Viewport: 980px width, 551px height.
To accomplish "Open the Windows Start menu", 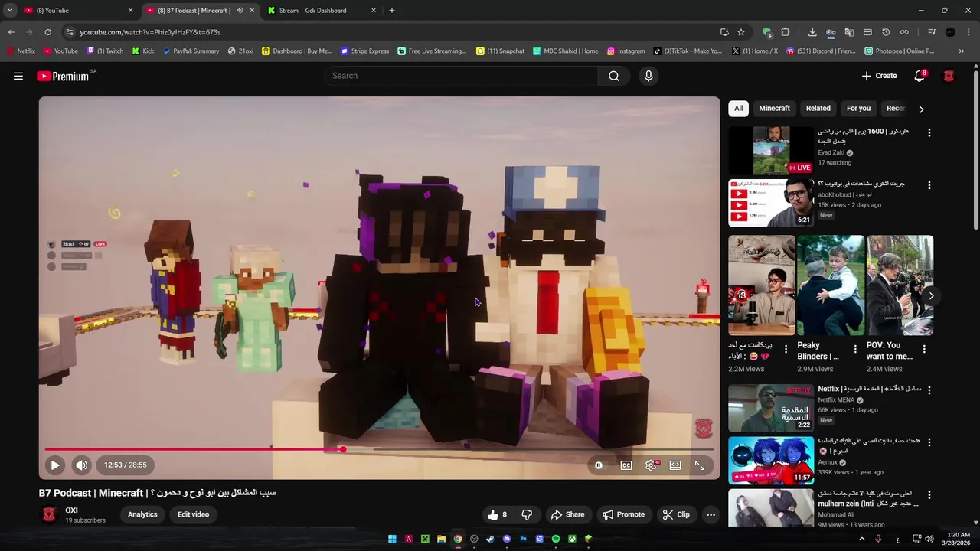I will tap(392, 539).
